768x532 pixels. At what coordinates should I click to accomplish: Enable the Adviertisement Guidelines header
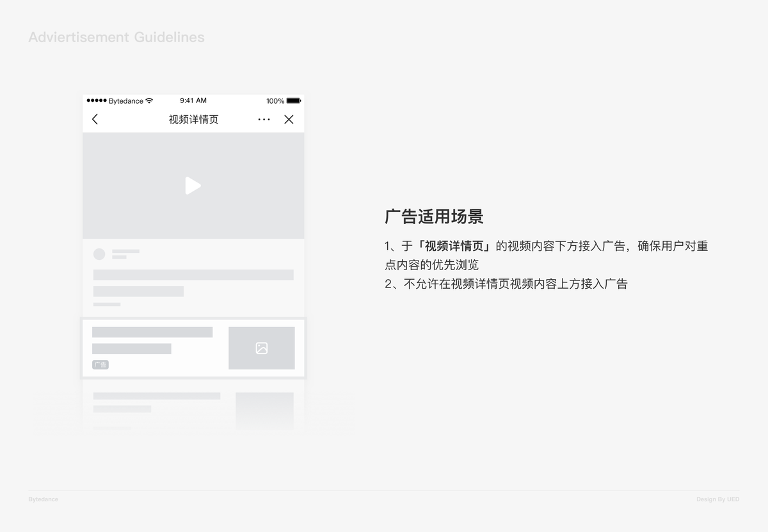pos(116,37)
